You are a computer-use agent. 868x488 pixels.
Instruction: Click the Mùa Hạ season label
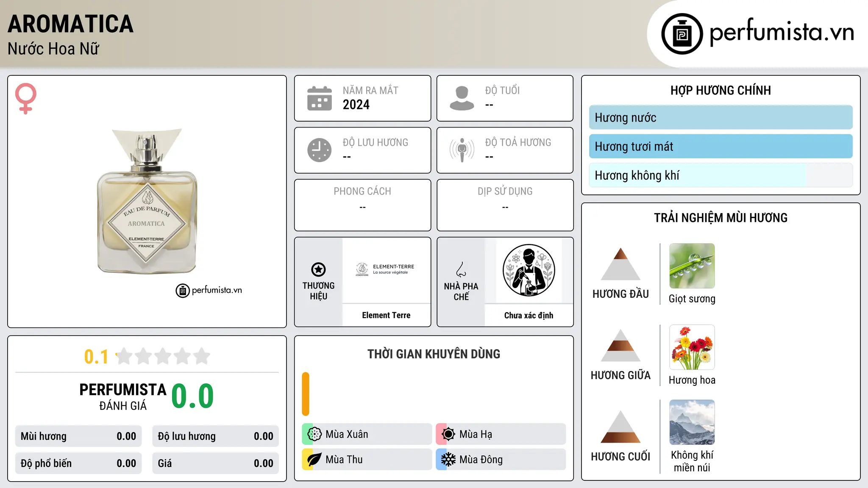click(x=476, y=434)
